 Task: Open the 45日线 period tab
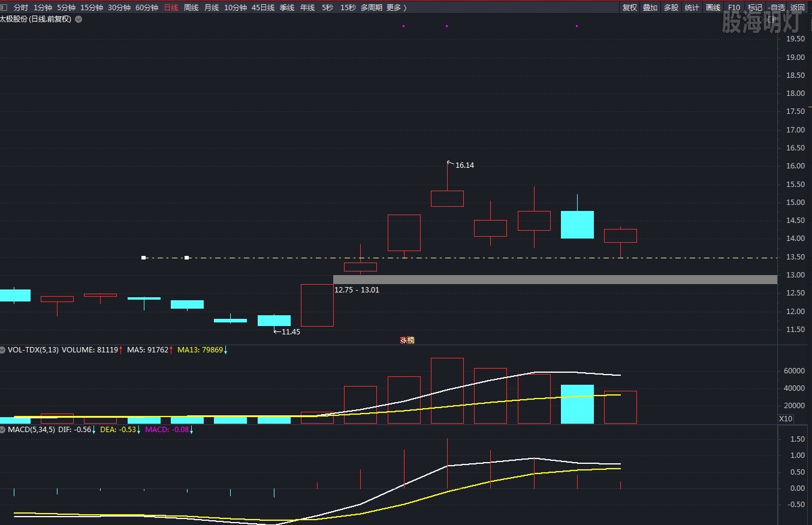tap(263, 8)
